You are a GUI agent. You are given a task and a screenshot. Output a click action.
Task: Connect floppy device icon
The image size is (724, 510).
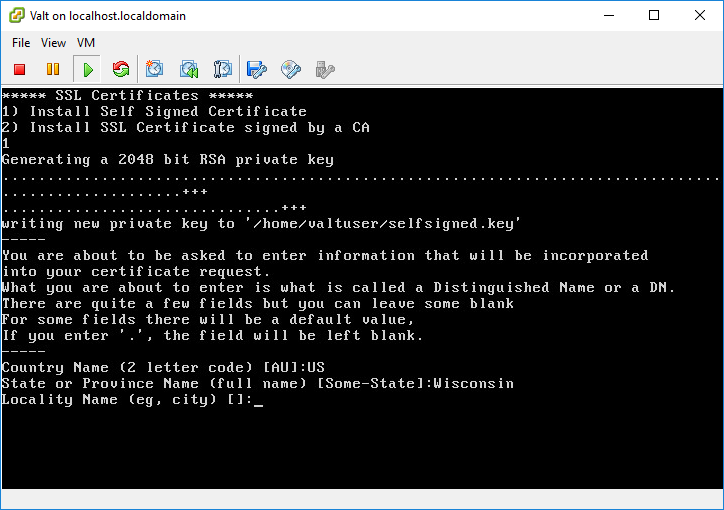(x=257, y=70)
